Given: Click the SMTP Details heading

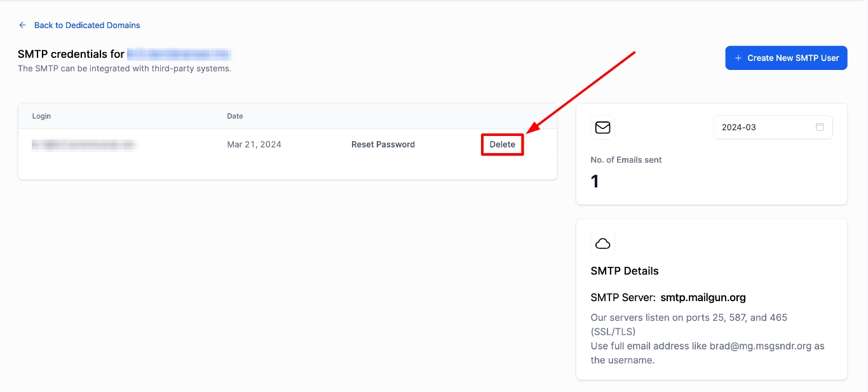Looking at the screenshot, I should pos(625,271).
